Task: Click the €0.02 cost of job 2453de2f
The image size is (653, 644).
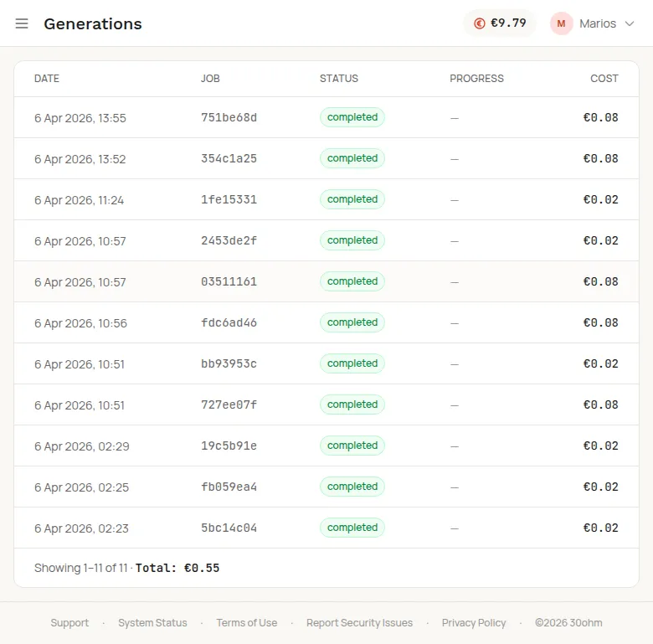Action: click(600, 241)
